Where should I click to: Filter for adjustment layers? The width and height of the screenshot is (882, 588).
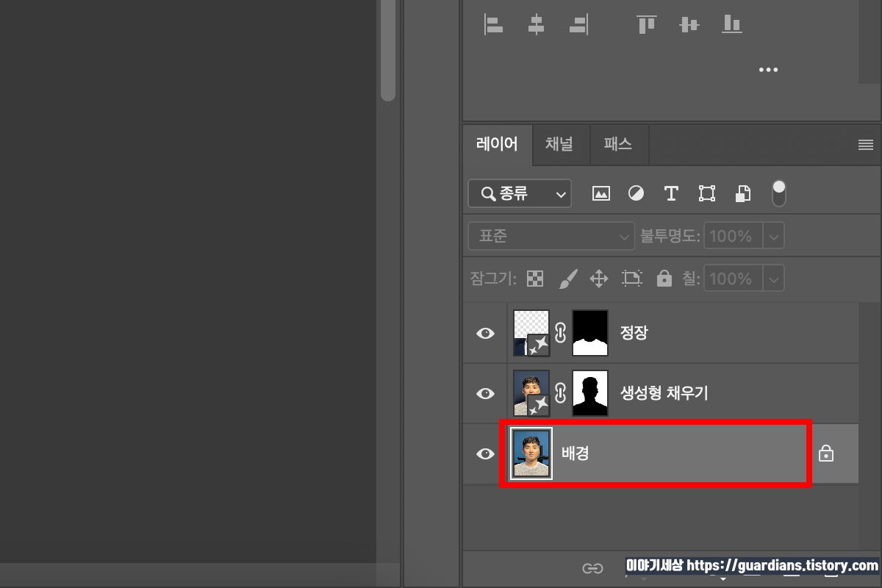click(x=636, y=194)
